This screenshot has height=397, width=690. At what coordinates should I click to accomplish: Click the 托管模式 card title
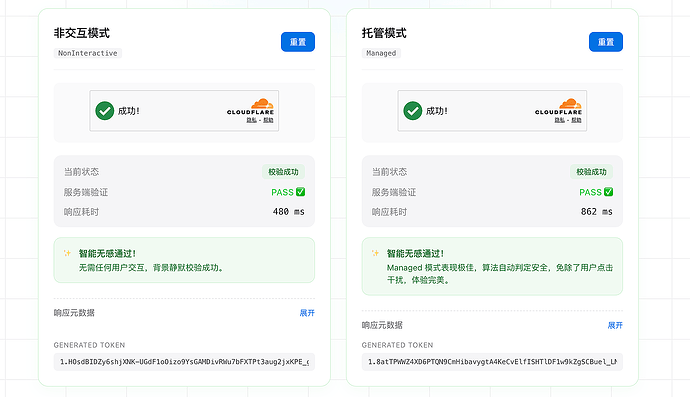click(384, 33)
